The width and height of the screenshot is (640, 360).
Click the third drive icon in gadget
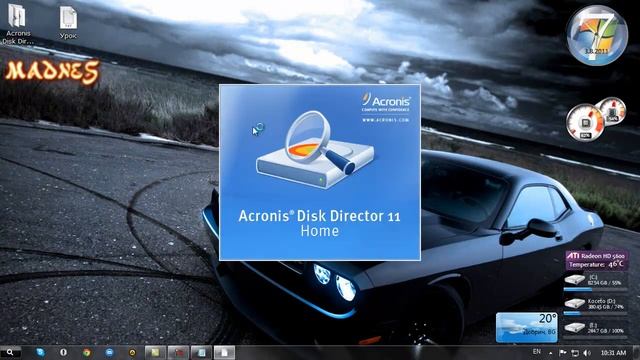coord(575,328)
